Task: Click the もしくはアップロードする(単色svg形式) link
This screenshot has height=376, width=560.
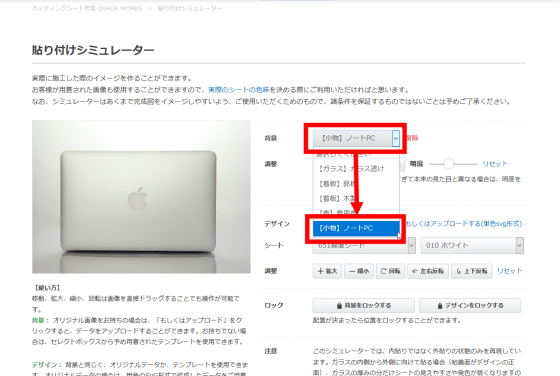Action: click(464, 224)
